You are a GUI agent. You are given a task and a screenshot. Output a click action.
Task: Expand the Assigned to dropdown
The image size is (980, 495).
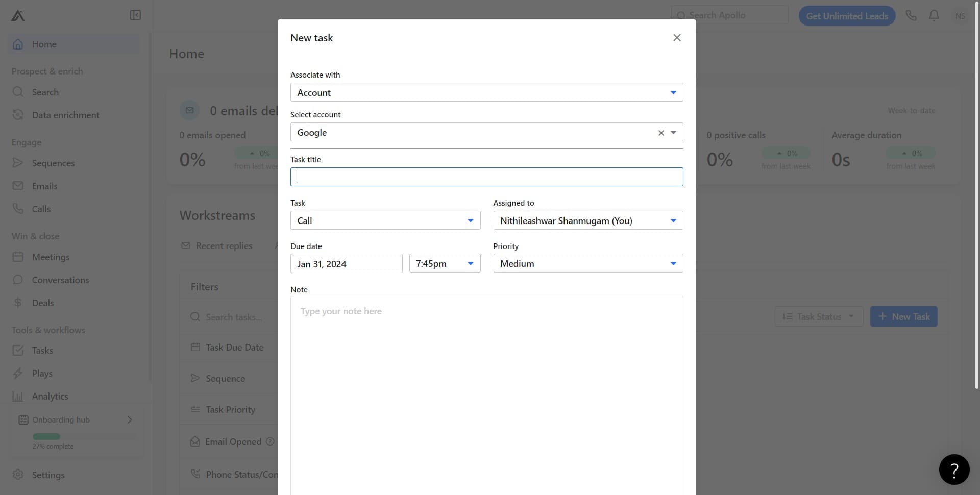click(x=587, y=220)
